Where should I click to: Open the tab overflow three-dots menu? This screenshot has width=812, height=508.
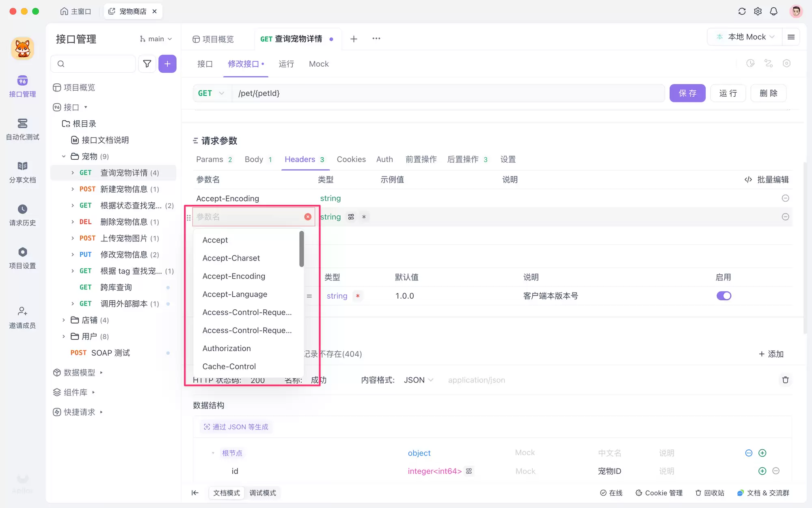click(x=376, y=39)
